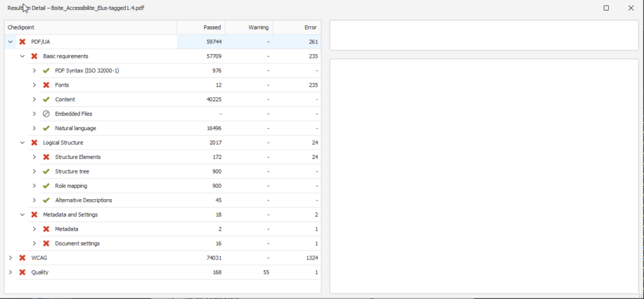Click the Error column header

297,27
